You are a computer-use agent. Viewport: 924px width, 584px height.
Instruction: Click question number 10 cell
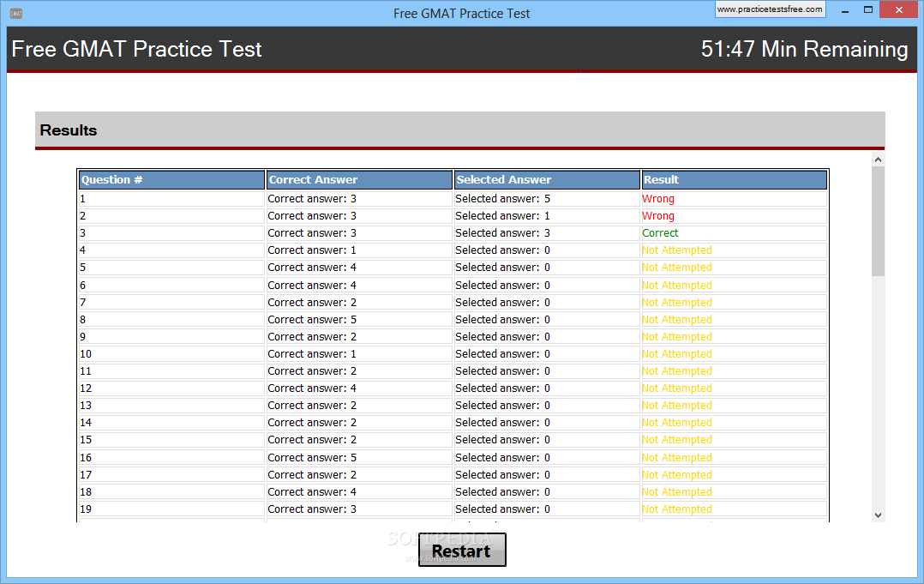click(x=171, y=353)
